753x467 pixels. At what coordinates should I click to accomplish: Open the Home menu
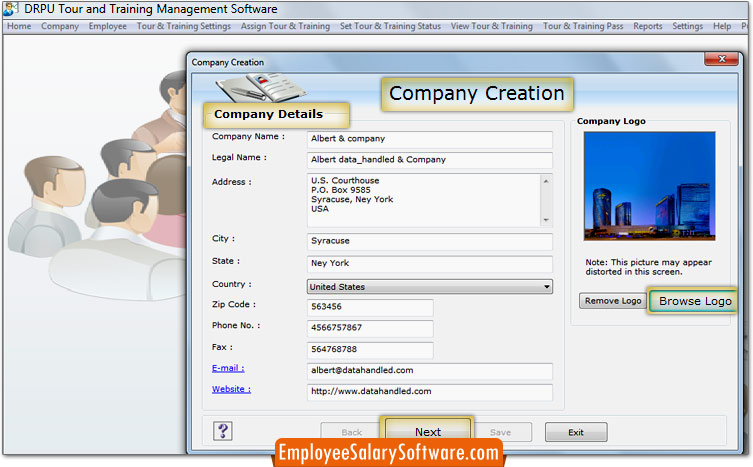coord(19,26)
